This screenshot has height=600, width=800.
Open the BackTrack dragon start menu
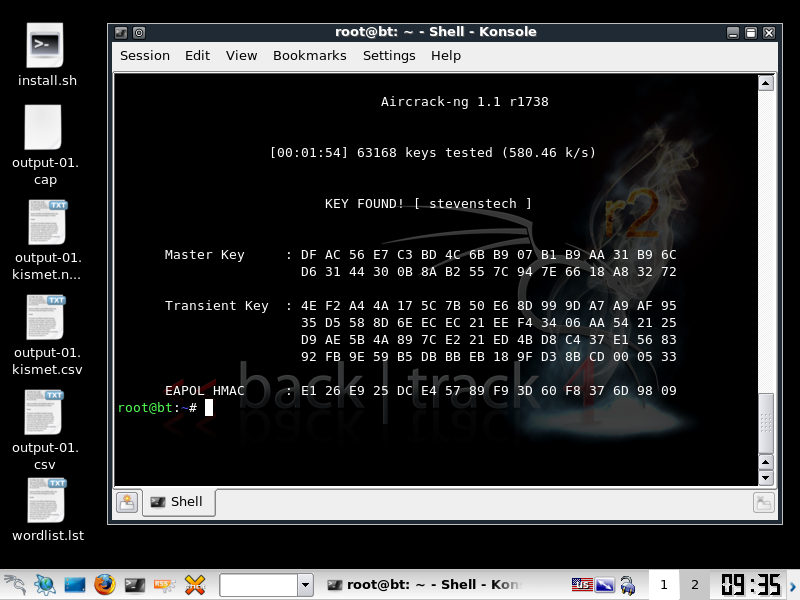14,584
